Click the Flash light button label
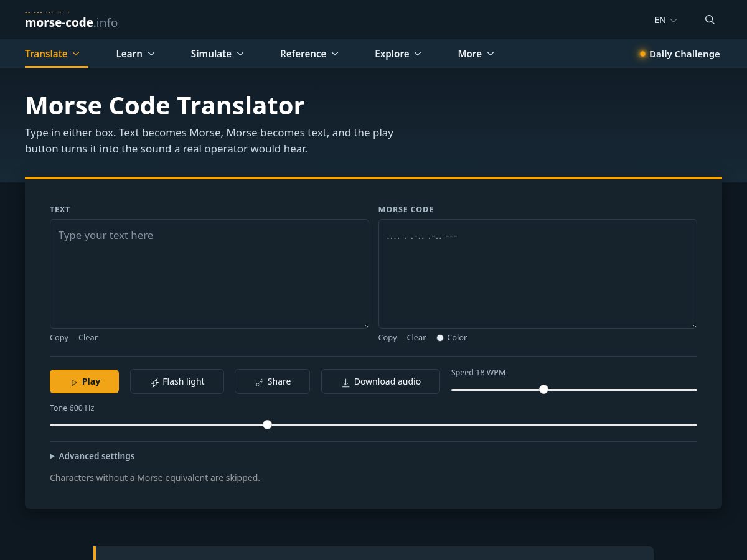Image resolution: width=747 pixels, height=560 pixels. point(184,381)
